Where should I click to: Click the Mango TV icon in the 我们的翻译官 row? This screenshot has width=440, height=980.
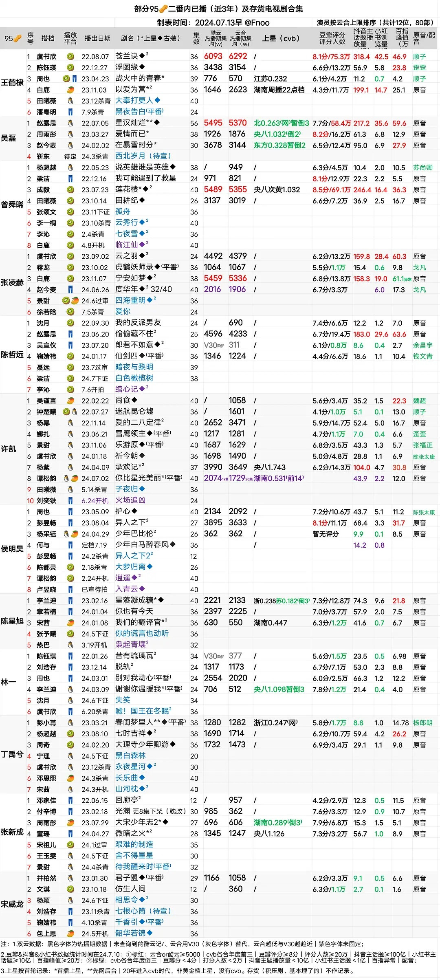70,623
